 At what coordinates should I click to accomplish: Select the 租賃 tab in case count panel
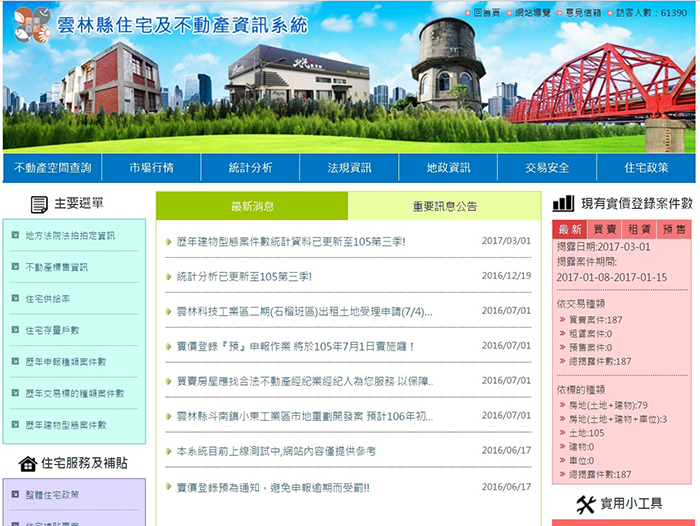tap(639, 230)
